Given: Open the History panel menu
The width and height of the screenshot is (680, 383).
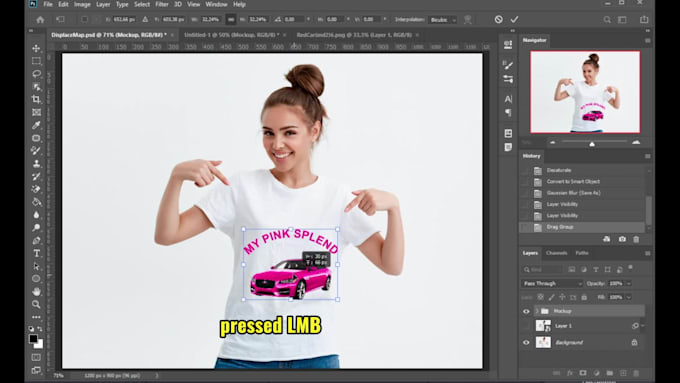Looking at the screenshot, I should (647, 156).
